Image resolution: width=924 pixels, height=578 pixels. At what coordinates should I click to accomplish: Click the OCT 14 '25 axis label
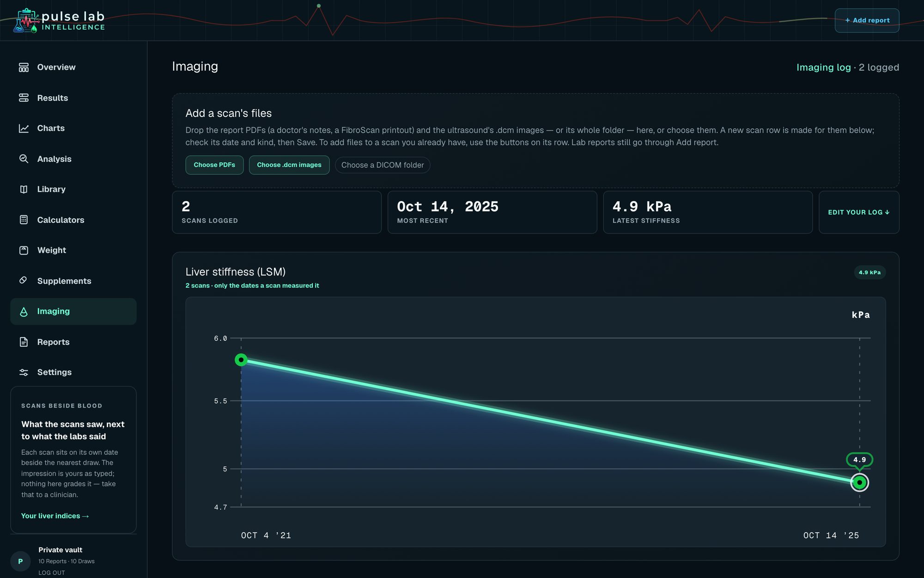point(831,535)
